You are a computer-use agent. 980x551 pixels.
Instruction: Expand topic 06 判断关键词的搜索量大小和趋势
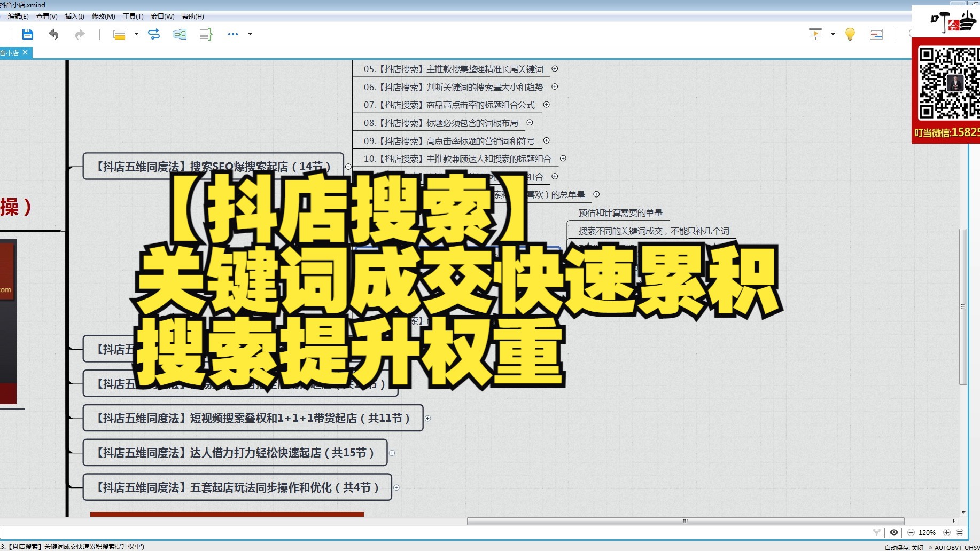click(555, 86)
